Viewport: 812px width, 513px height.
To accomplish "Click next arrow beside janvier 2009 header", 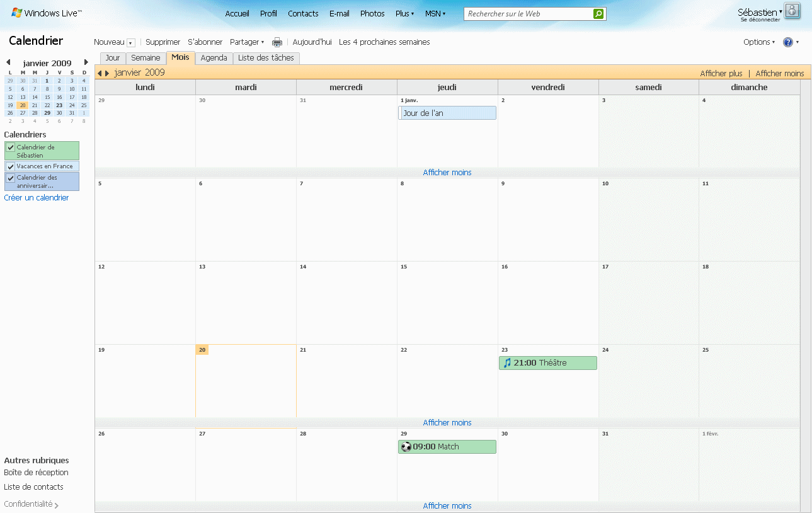I will coord(107,73).
